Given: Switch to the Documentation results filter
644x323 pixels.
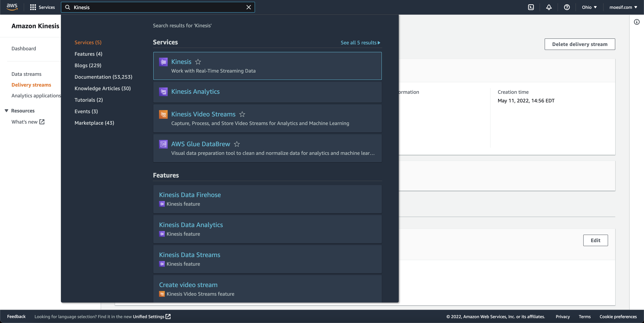Looking at the screenshot, I should point(103,77).
